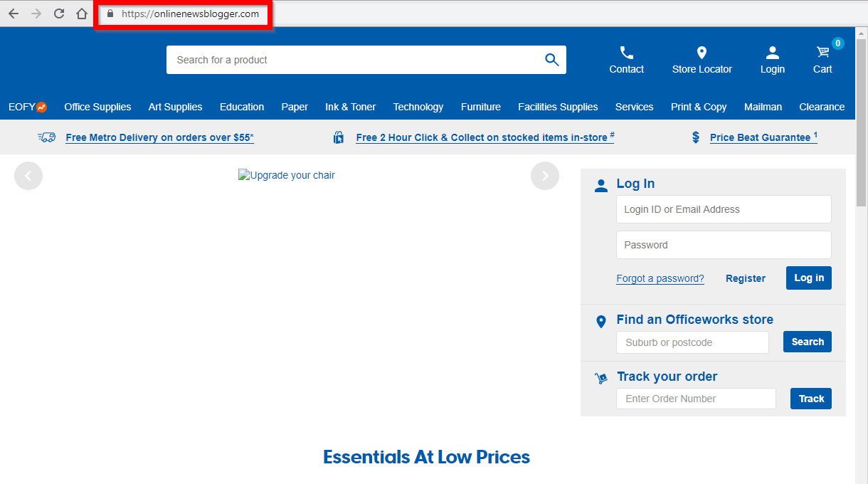This screenshot has height=484, width=868.
Task: Open the Clearance menu item
Action: (x=822, y=107)
